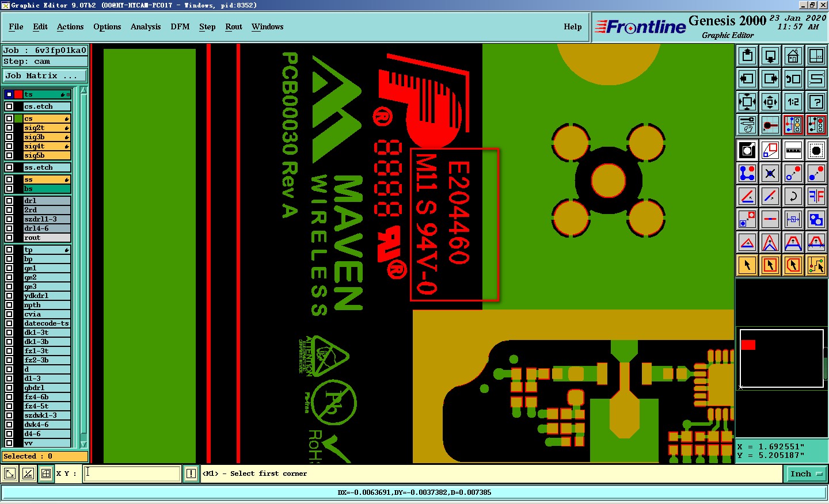Viewport: 829px width, 504px height.
Task: Toggle the sig2t layer checkbox
Action: pyautogui.click(x=9, y=128)
